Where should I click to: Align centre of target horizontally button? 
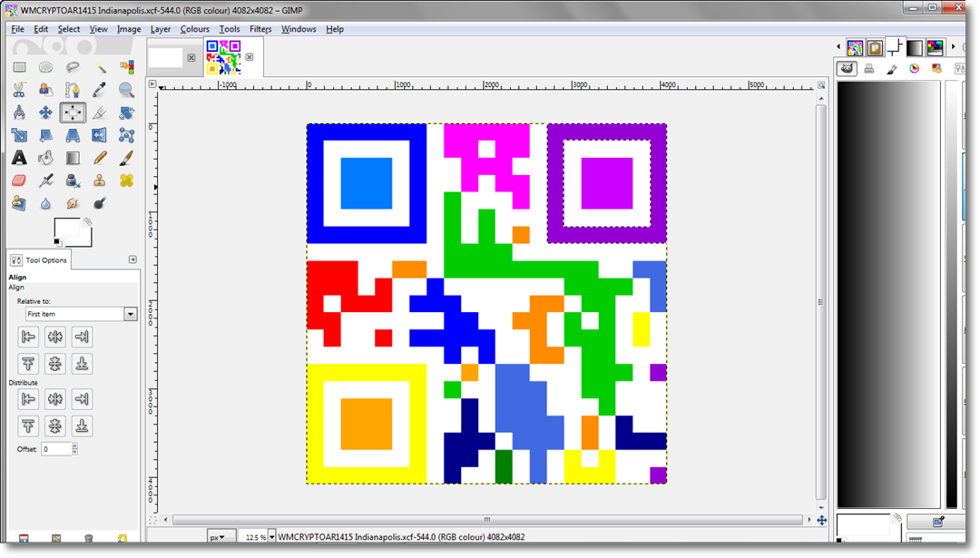click(x=55, y=337)
